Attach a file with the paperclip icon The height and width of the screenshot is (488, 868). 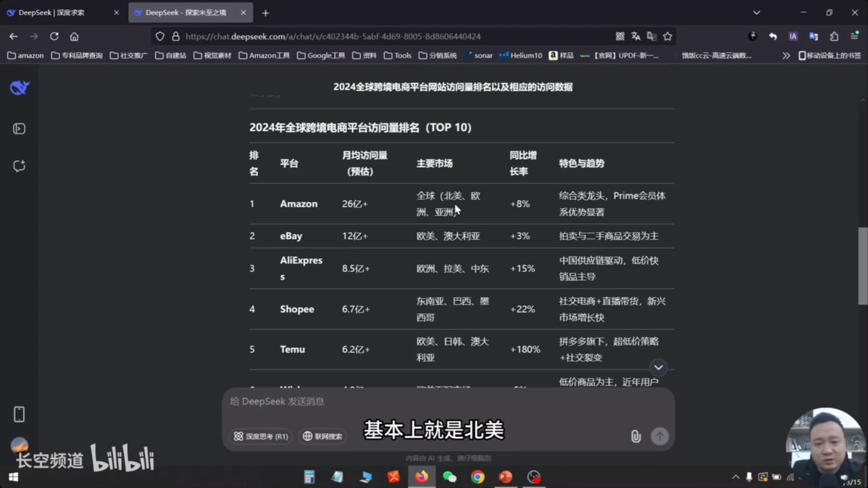click(635, 436)
